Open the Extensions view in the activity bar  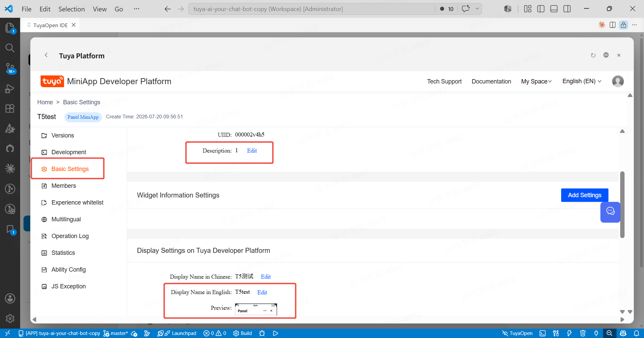(x=10, y=108)
